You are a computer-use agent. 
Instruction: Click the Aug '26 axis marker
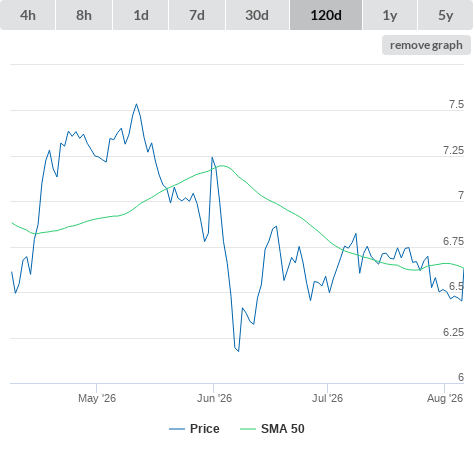tap(445, 398)
